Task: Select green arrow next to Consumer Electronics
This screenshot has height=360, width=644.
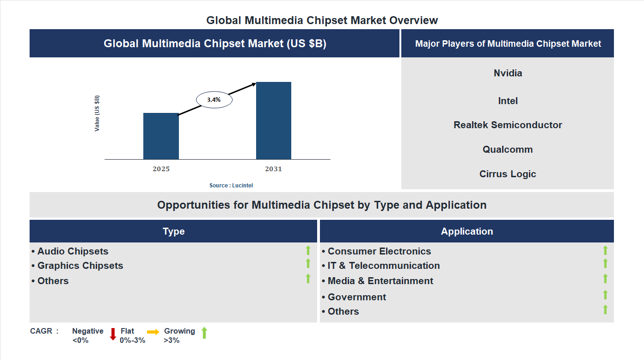Action: click(x=605, y=251)
